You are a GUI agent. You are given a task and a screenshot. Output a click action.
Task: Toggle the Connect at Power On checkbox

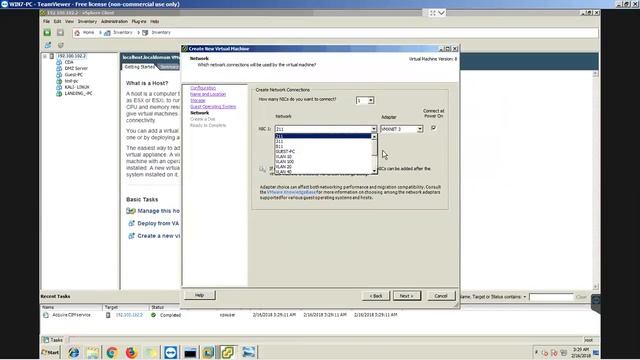[433, 128]
